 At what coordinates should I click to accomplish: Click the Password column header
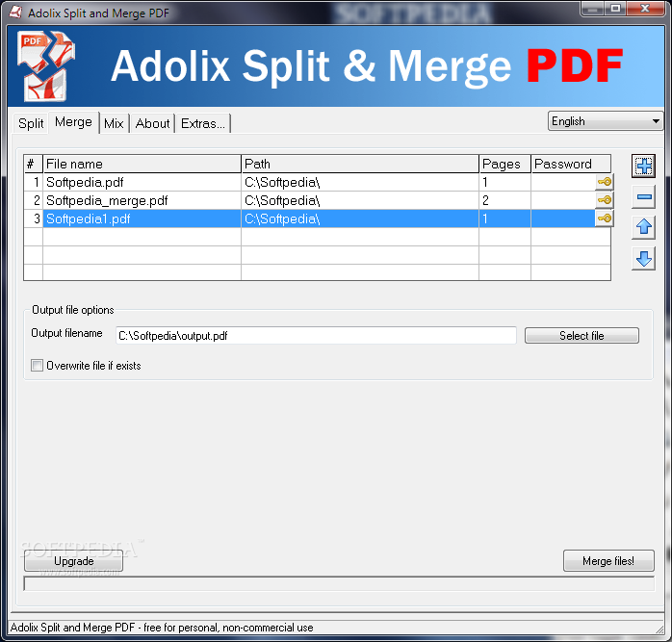tap(571, 164)
